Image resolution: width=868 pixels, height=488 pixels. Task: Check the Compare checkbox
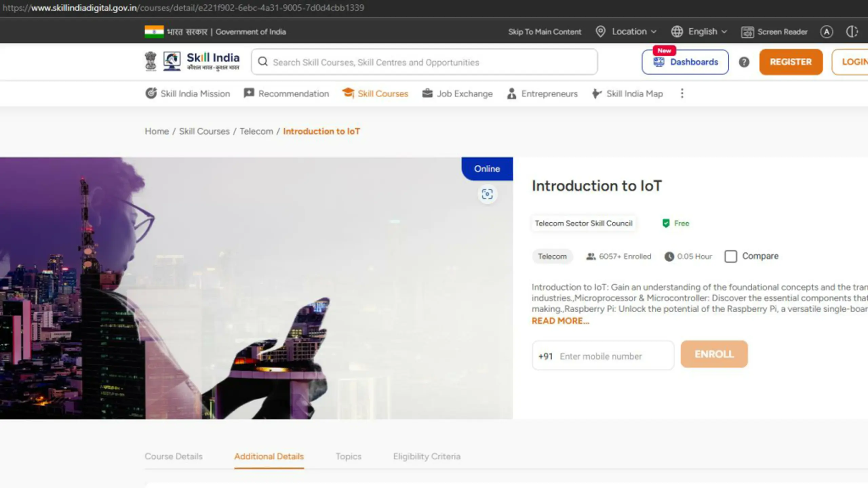pos(731,256)
